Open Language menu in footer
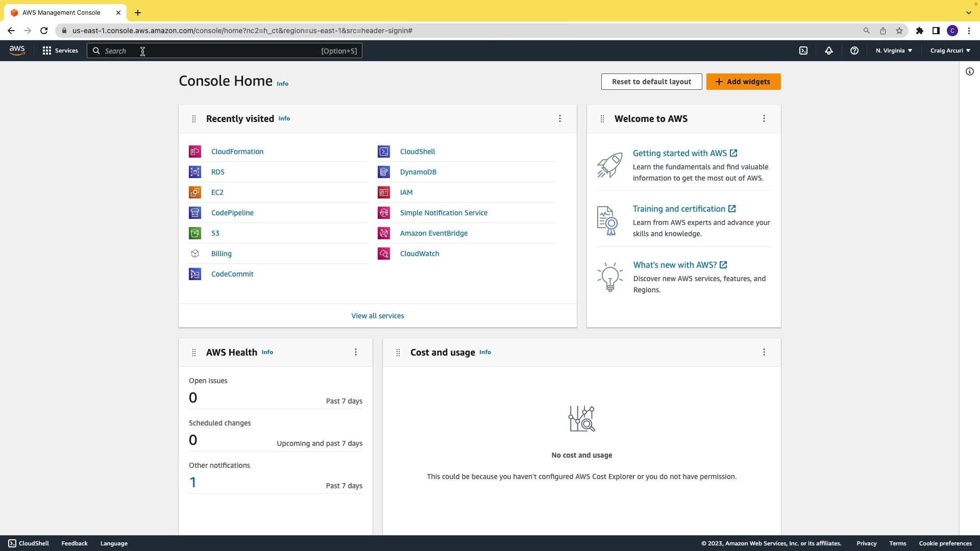This screenshot has height=551, width=980. pos(114,543)
